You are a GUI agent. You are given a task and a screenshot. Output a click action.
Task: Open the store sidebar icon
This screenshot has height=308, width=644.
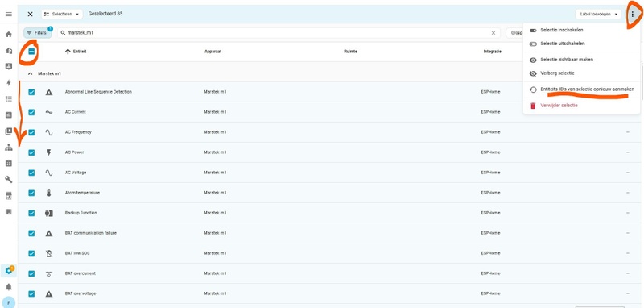tap(9, 196)
